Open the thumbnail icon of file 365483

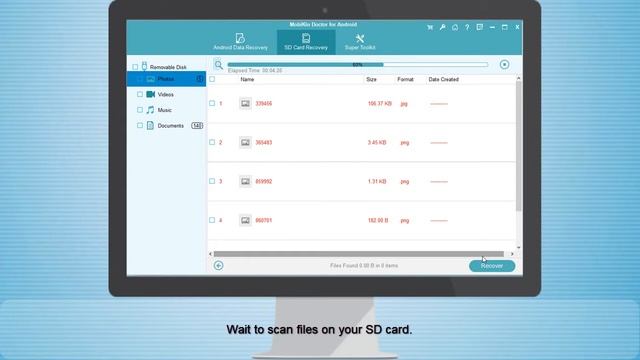(245, 142)
